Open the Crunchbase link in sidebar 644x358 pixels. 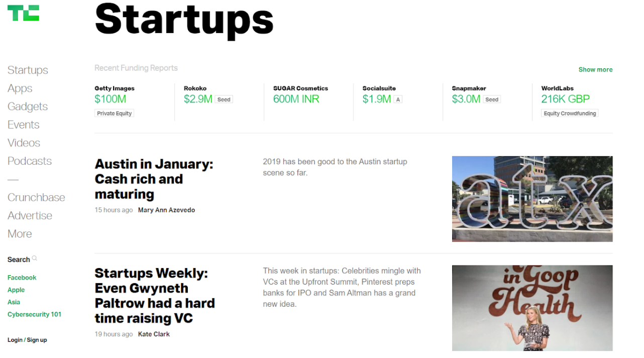(x=36, y=197)
